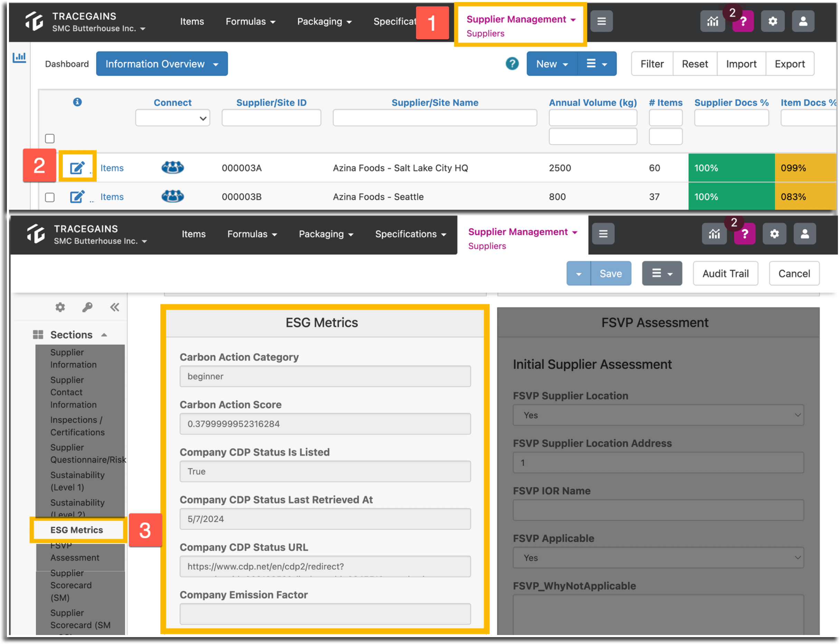Click the Carbon Action Category field
The height and width of the screenshot is (644, 840).
tap(325, 376)
